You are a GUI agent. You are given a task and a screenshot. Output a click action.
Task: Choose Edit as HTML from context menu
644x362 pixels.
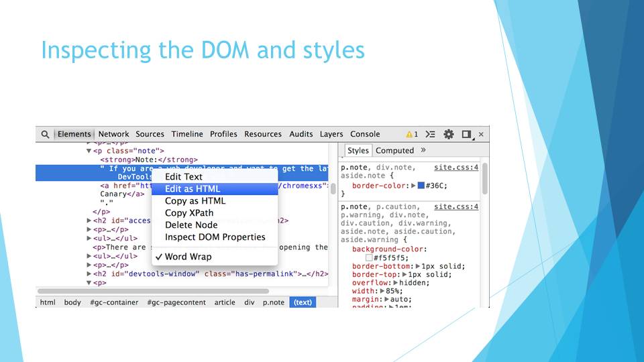click(192, 189)
